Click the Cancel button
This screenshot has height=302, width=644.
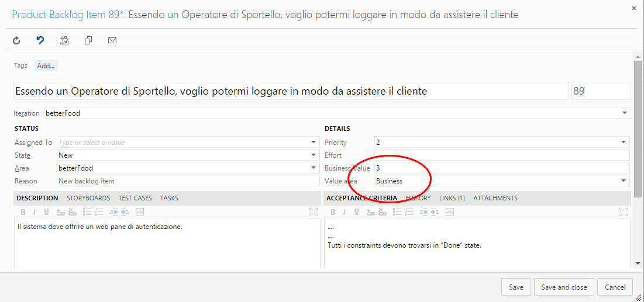(x=615, y=287)
